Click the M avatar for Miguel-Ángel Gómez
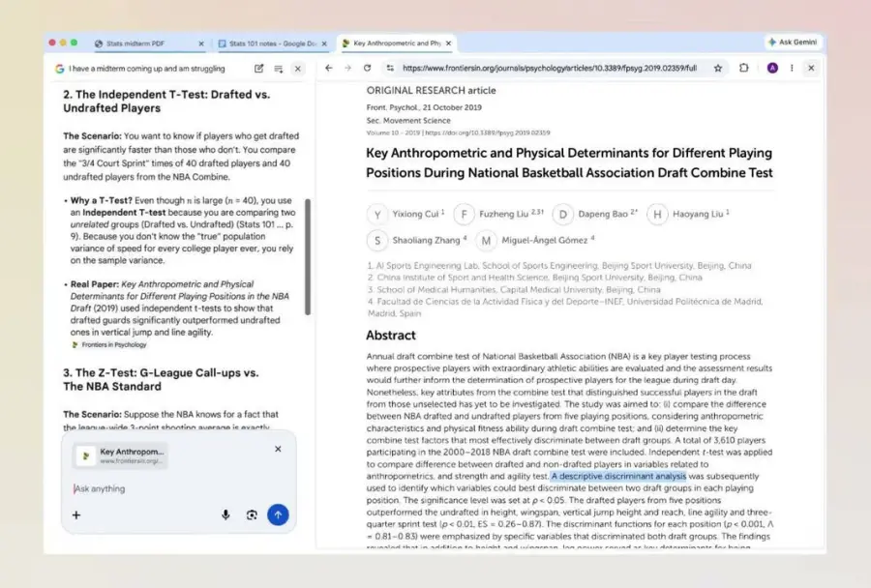The height and width of the screenshot is (588, 871). pyautogui.click(x=486, y=241)
